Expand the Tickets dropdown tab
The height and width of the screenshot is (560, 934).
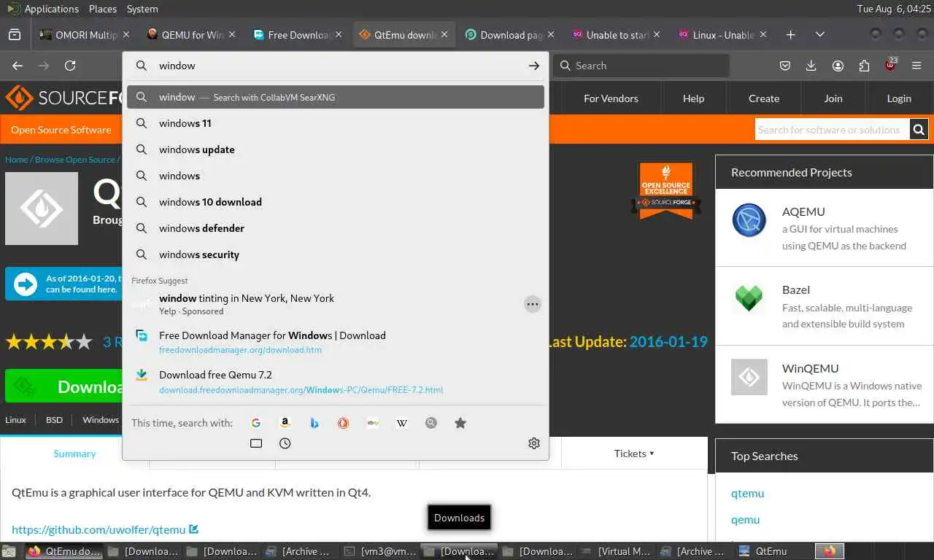click(x=634, y=454)
